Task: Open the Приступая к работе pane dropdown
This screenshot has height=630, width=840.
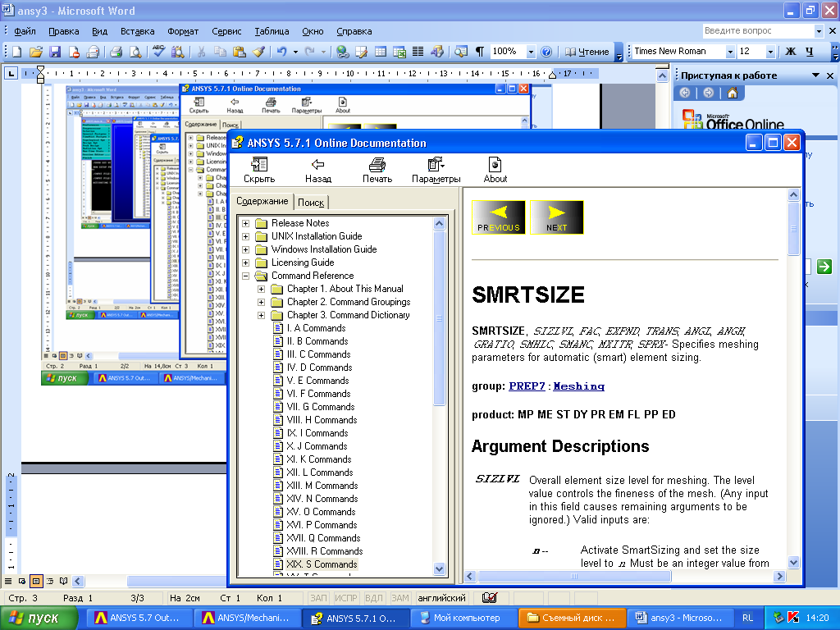Action: (815, 75)
